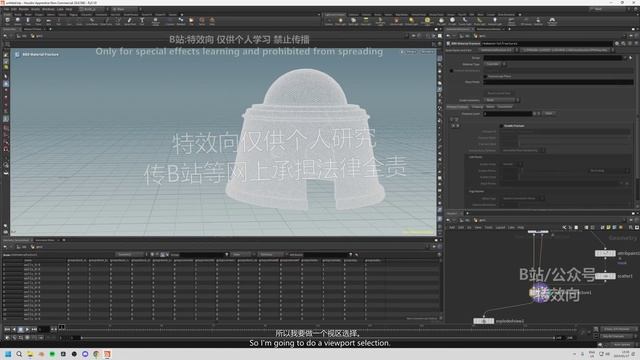640x360 pixels.
Task: Click the Fracture Level input field
Action: [508, 113]
